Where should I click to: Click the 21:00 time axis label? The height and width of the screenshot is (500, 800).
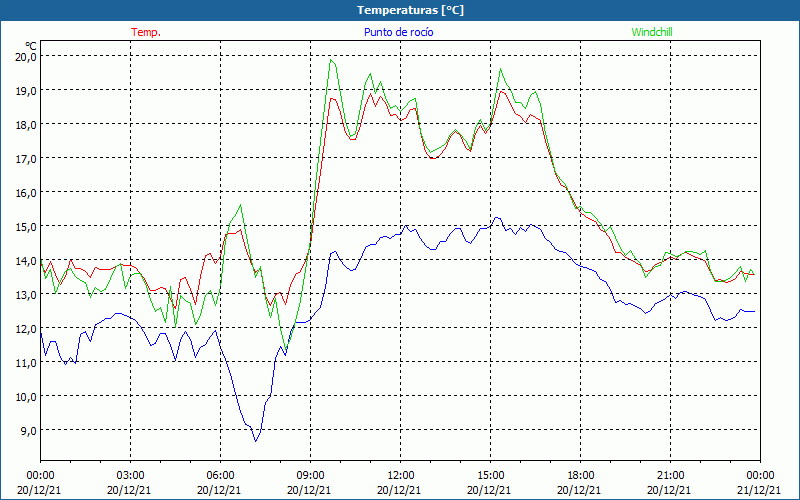pyautogui.click(x=670, y=475)
